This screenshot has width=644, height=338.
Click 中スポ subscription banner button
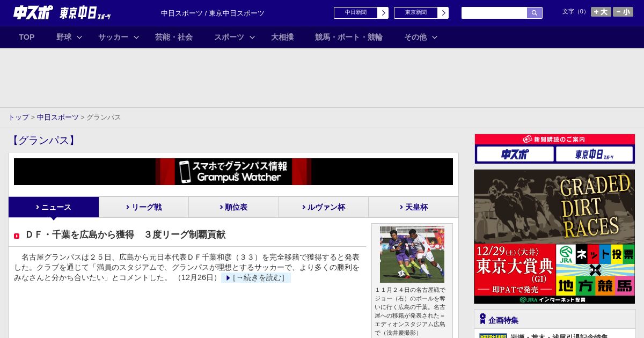tap(515, 155)
